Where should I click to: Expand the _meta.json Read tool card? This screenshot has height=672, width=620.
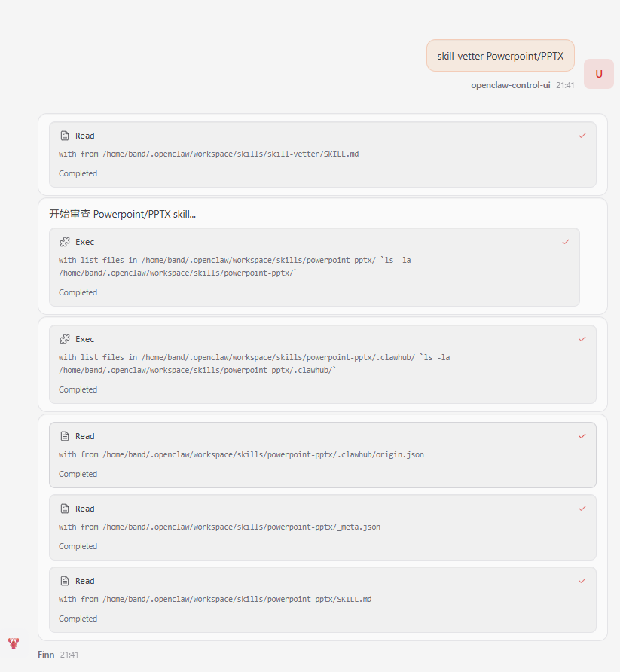click(322, 527)
